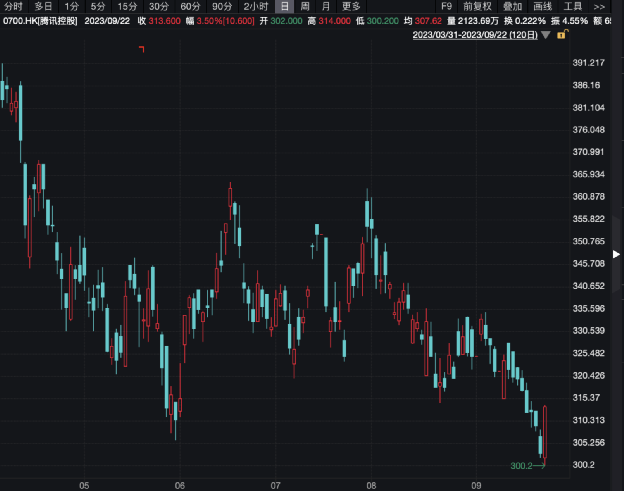
Task: Expand more toolbar items with >> arrows
Action: 599,6
